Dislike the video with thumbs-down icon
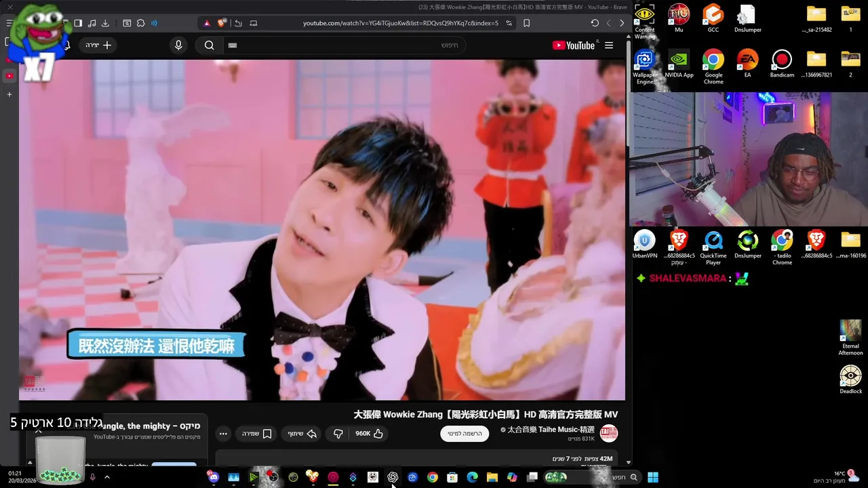Viewport: 868px width, 488px height. pyautogui.click(x=338, y=434)
